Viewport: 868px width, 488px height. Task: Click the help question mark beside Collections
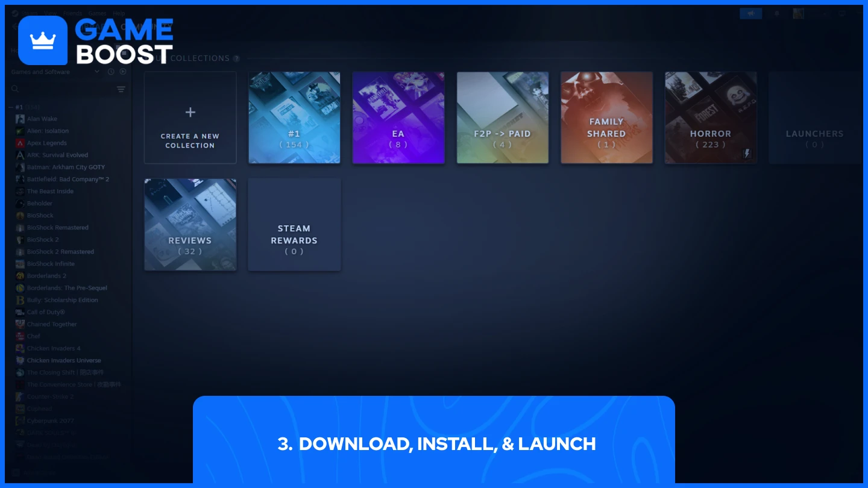tap(236, 58)
